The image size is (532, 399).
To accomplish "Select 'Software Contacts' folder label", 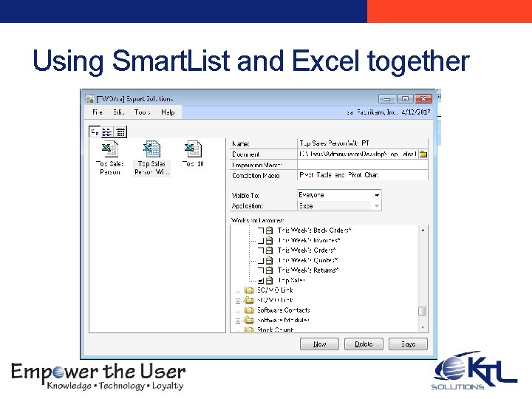I will pos(283,310).
